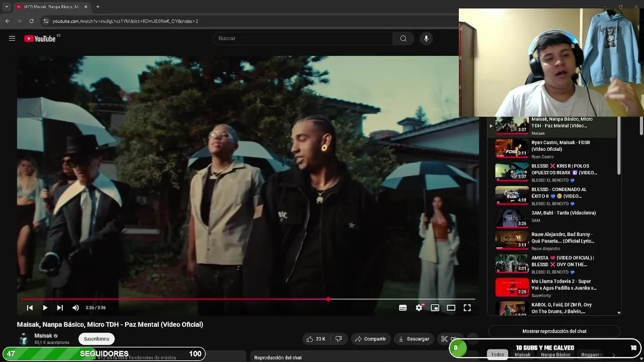Play the paused video

pyautogui.click(x=45, y=308)
